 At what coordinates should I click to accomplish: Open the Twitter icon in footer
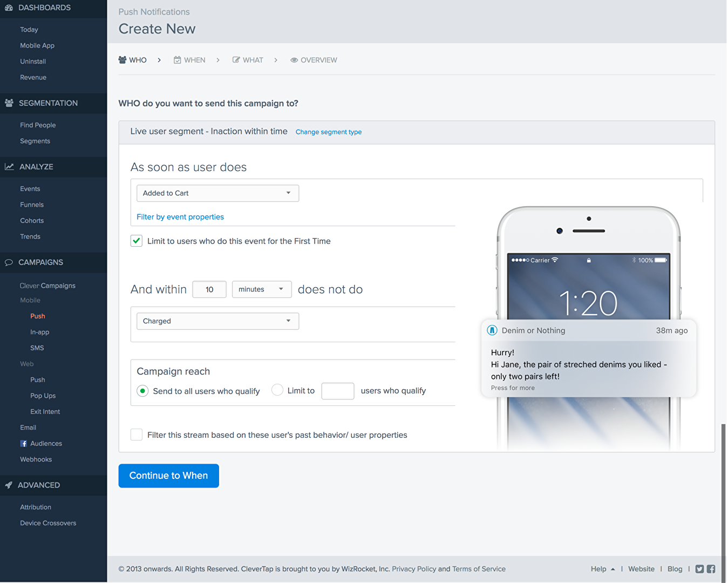(699, 569)
